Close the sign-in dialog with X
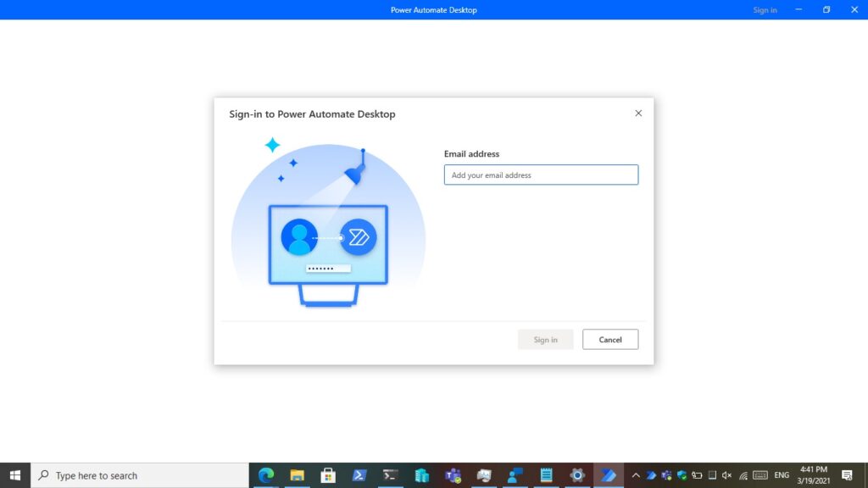This screenshot has width=868, height=488. [638, 114]
